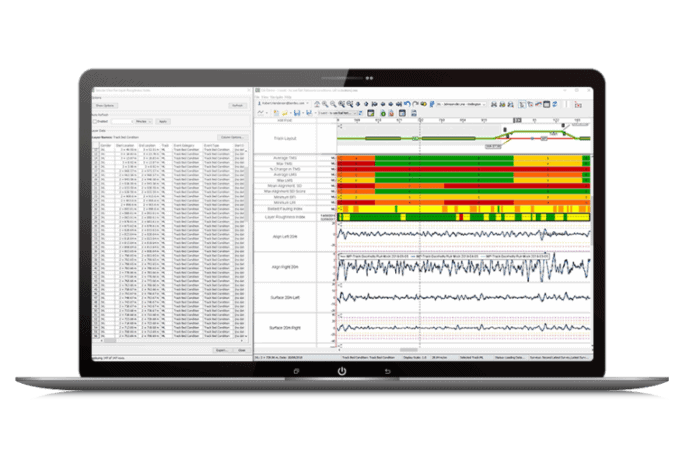700x467 pixels.
Task: Enable the Auto Refresh checkbox
Action: pos(94,121)
